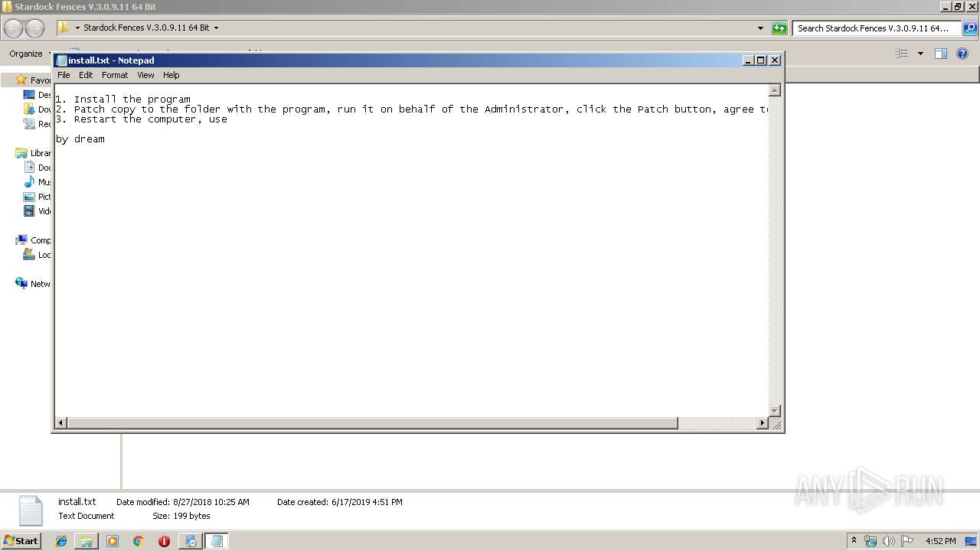The width and height of the screenshot is (980, 551).
Task: Click the Date modified value in details pane
Action: coord(211,502)
